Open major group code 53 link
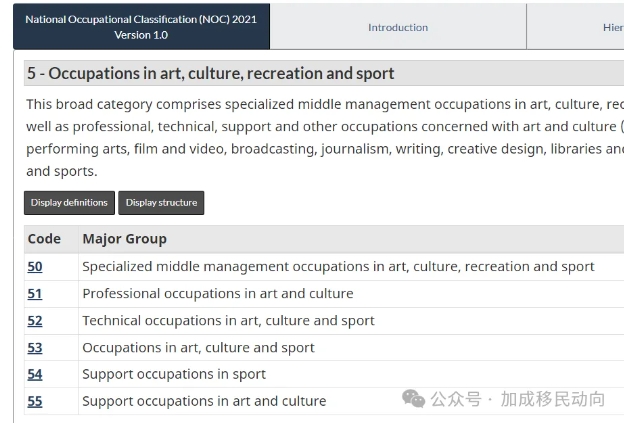The image size is (624, 423). (35, 348)
